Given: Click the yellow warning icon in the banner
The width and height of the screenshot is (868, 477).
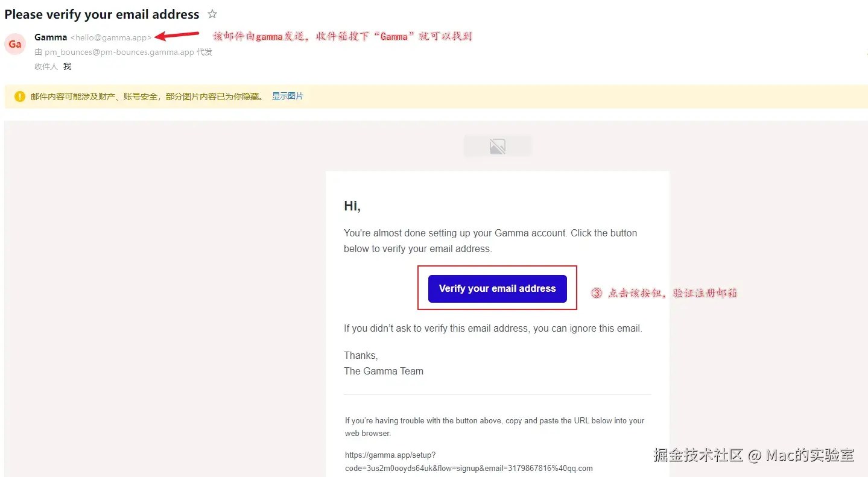Looking at the screenshot, I should click(20, 96).
